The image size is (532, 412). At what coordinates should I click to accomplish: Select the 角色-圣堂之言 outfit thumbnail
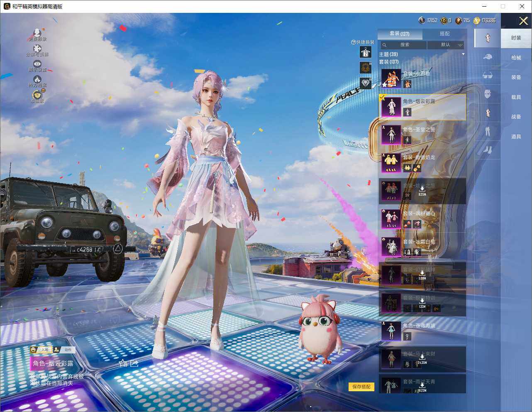(391, 135)
